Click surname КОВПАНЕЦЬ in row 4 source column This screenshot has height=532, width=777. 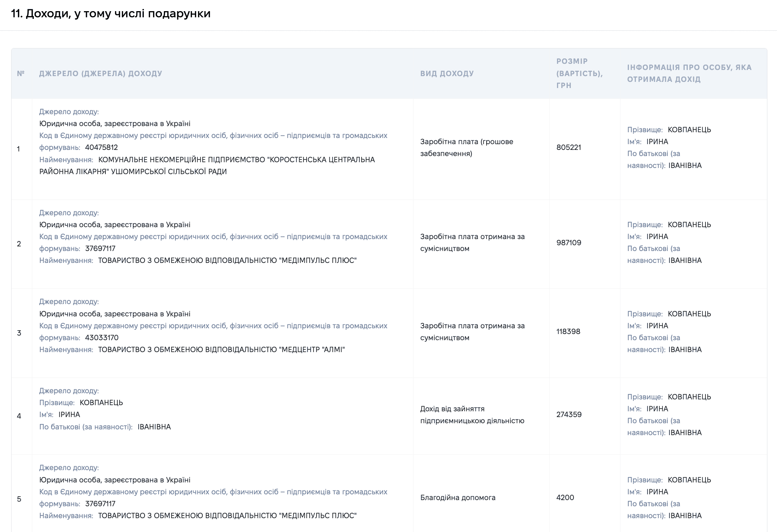(101, 403)
